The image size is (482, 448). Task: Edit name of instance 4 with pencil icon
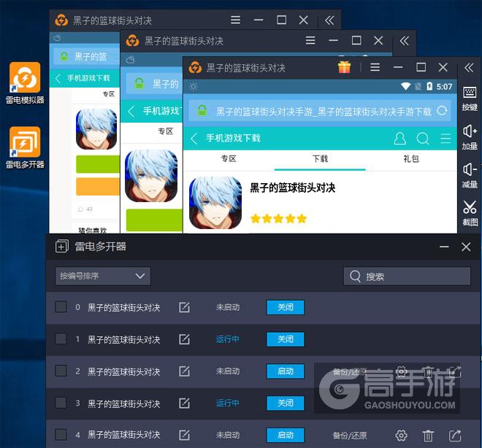pyautogui.click(x=184, y=435)
